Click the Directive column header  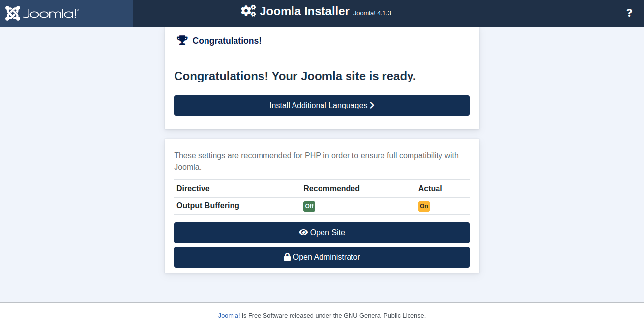pyautogui.click(x=193, y=188)
